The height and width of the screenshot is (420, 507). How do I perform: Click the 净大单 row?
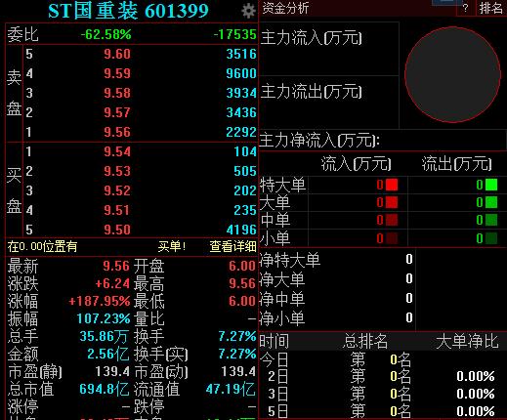click(337, 279)
